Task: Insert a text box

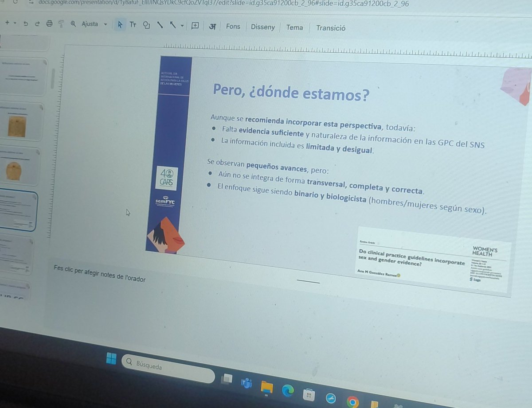Action: 133,25
